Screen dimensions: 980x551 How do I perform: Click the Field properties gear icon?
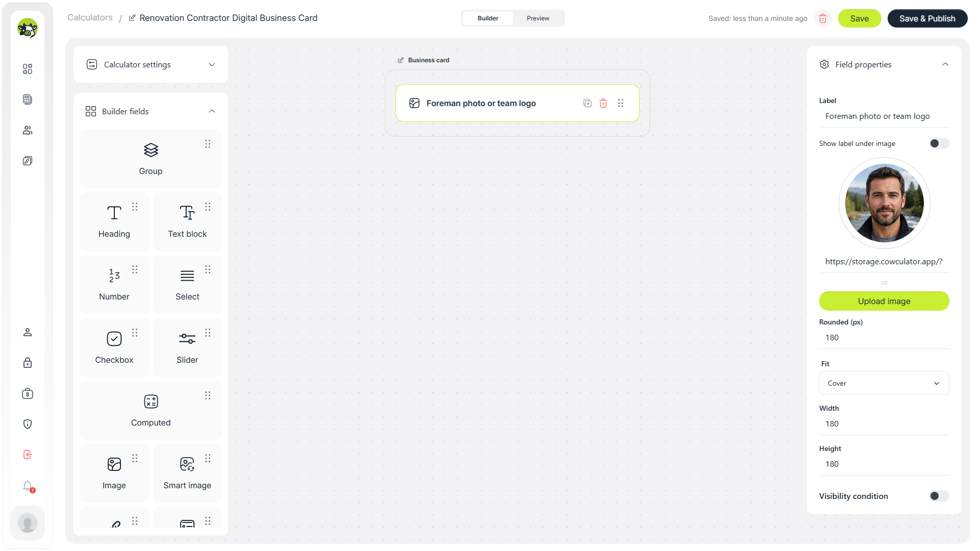pyautogui.click(x=824, y=64)
